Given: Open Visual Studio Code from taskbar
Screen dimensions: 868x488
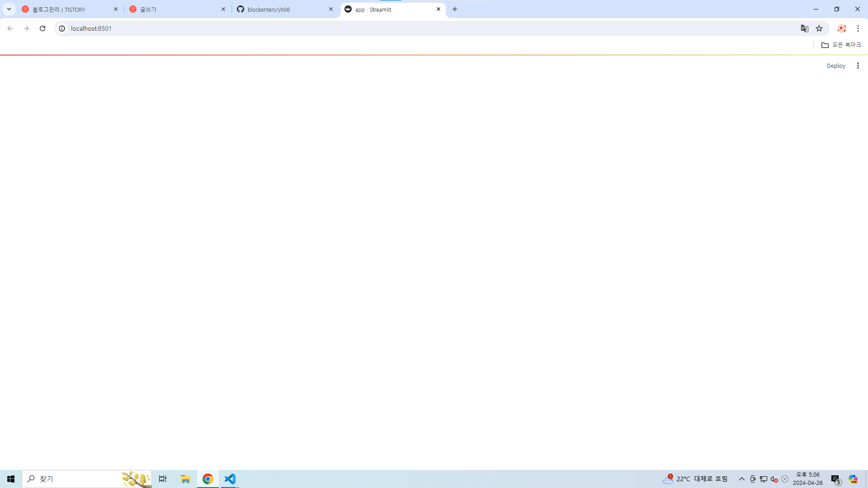Looking at the screenshot, I should point(230,479).
